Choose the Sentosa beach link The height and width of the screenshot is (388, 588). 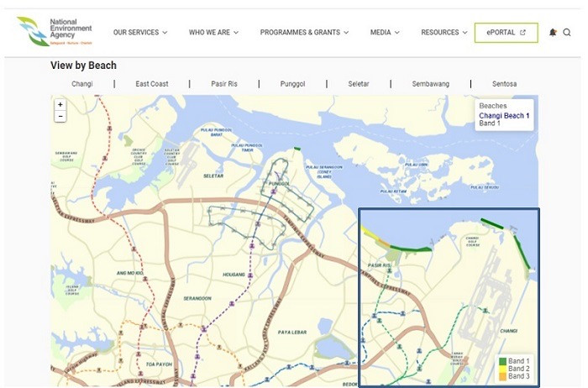[504, 84]
